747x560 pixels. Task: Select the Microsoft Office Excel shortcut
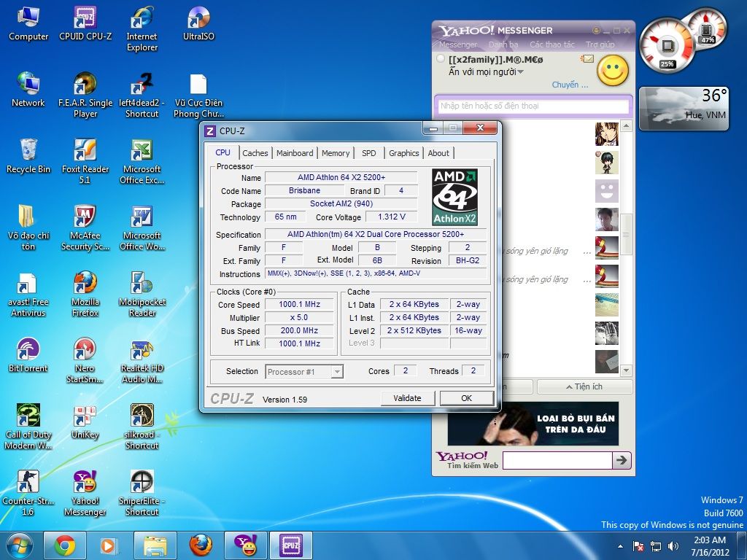point(142,161)
